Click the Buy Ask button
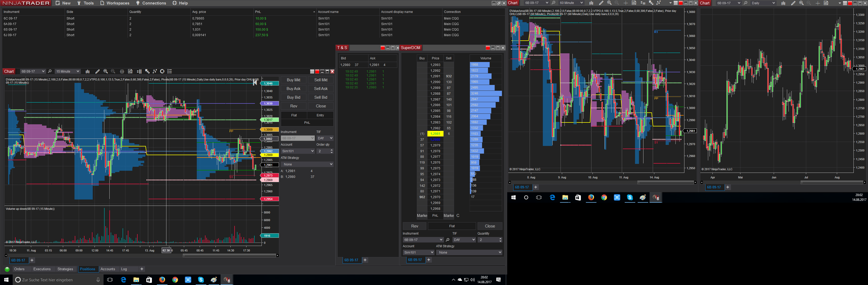The image size is (868, 285). (293, 89)
